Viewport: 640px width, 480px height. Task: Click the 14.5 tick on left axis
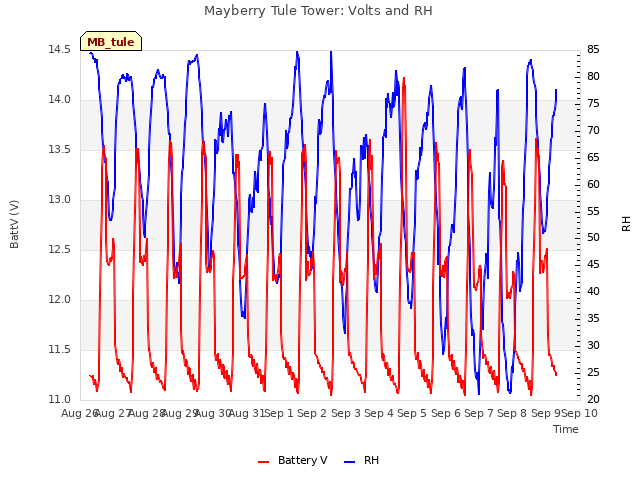tap(59, 49)
